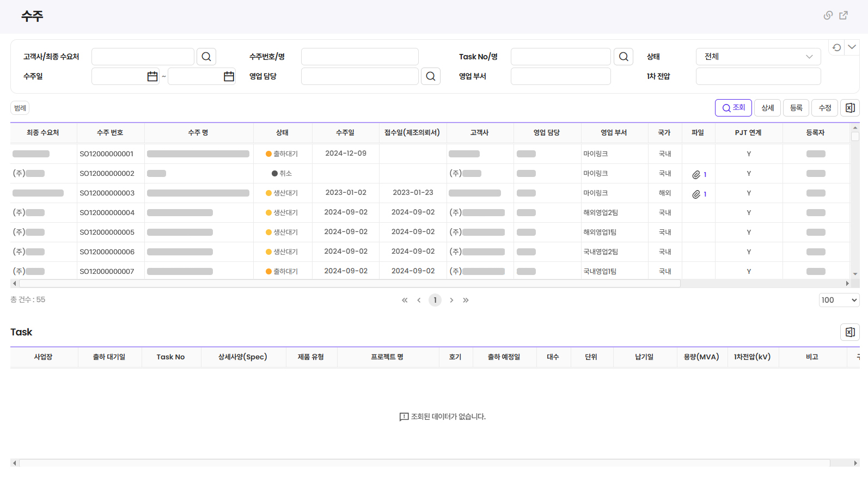The width and height of the screenshot is (868, 477).
Task: Collapse the search filter panel chevron
Action: [852, 47]
